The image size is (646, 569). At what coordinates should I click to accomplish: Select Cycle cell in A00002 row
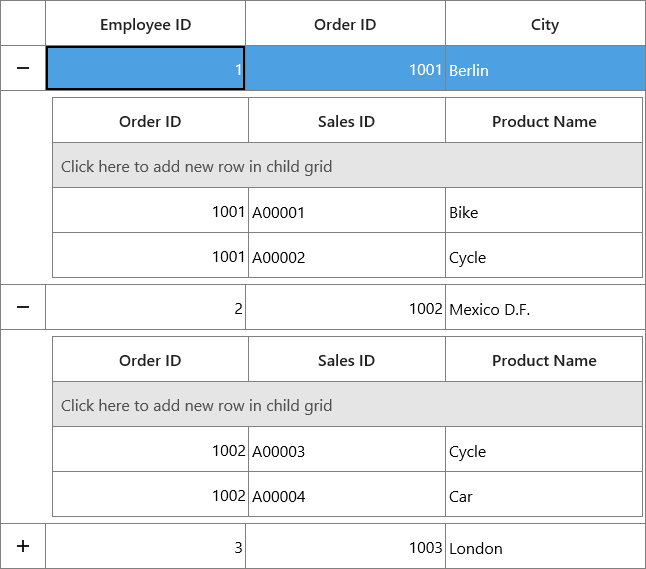tap(544, 255)
